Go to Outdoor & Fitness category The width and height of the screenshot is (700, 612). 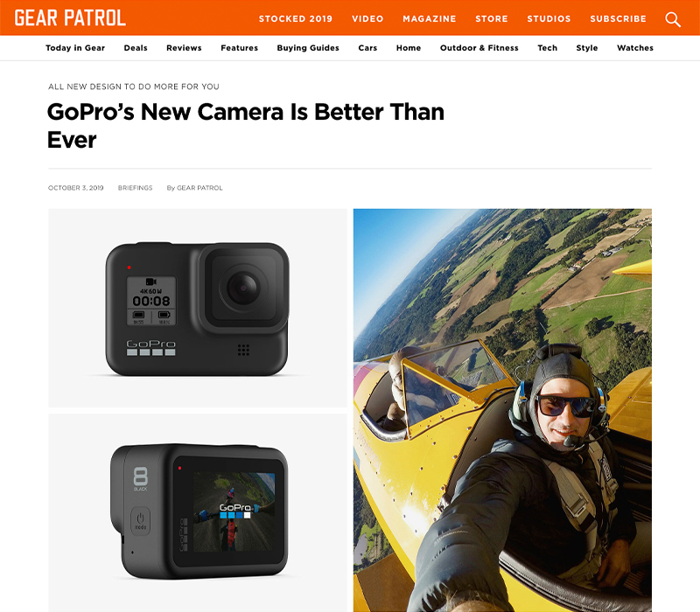479,48
